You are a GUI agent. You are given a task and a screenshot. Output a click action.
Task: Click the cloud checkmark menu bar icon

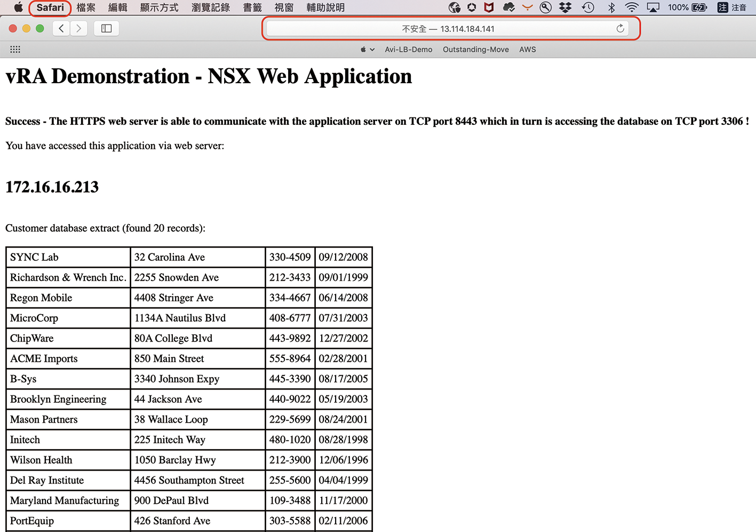(508, 7)
